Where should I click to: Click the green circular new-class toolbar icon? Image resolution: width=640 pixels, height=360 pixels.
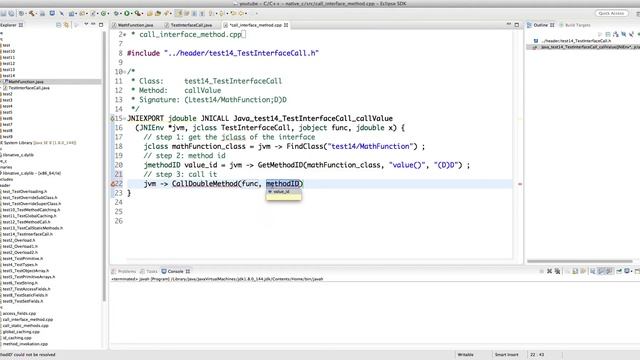click(103, 13)
